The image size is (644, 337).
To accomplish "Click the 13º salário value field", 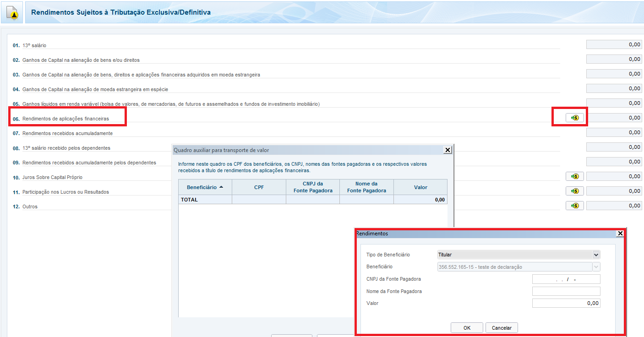I will click(x=614, y=44).
